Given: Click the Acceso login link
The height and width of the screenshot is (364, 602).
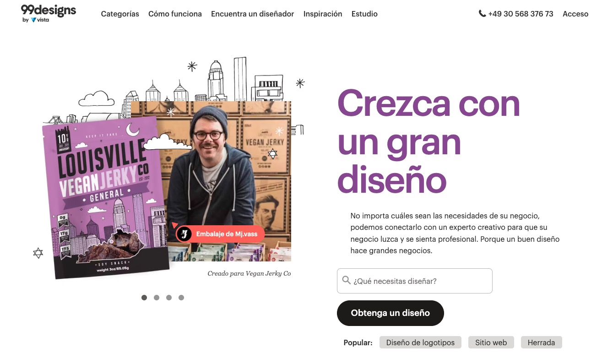Looking at the screenshot, I should pos(575,14).
